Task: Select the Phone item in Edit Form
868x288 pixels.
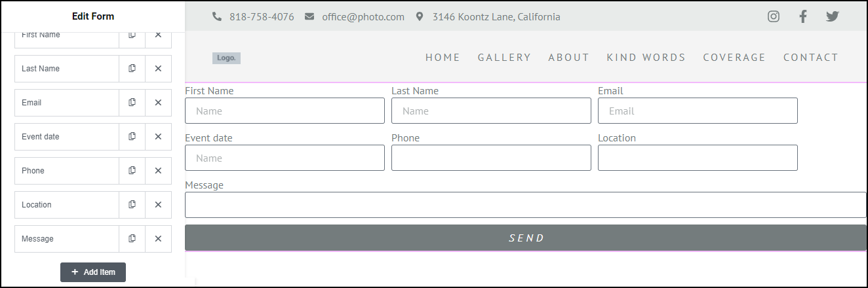Action: pyautogui.click(x=66, y=171)
